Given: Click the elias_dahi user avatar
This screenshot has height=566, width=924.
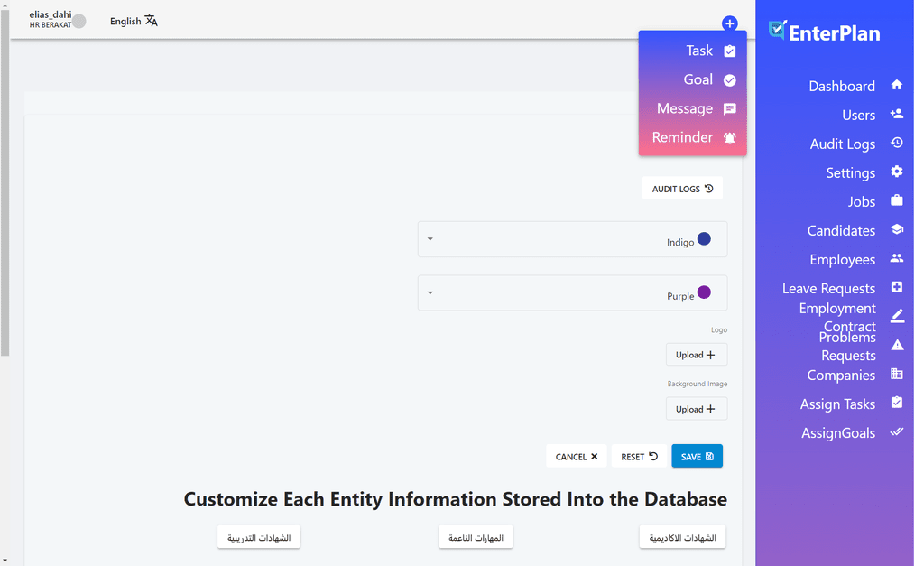Looking at the screenshot, I should [79, 21].
